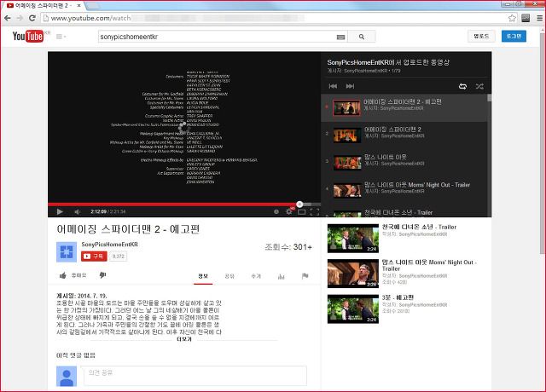Click the playlist header SonyPicsHomeEntKR title
546x392 pixels.
(x=388, y=62)
